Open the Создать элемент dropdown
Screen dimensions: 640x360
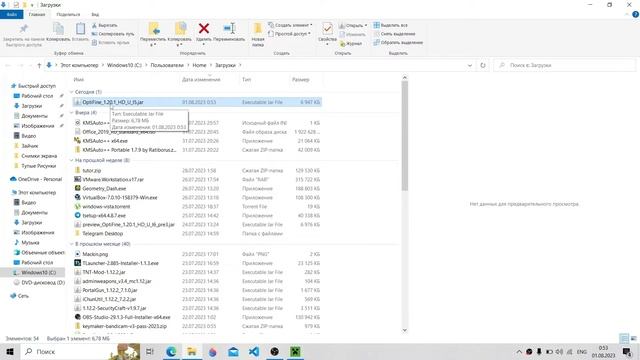(290, 25)
